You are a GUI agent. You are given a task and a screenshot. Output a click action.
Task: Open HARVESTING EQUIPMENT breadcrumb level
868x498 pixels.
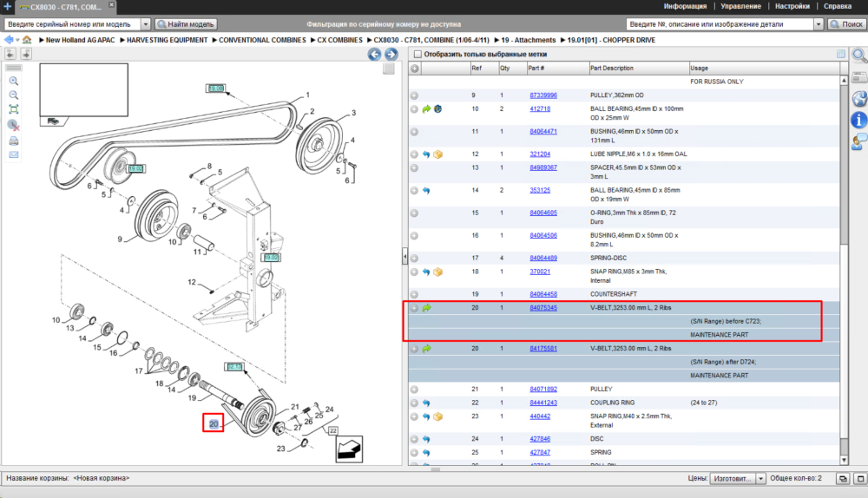click(x=167, y=40)
